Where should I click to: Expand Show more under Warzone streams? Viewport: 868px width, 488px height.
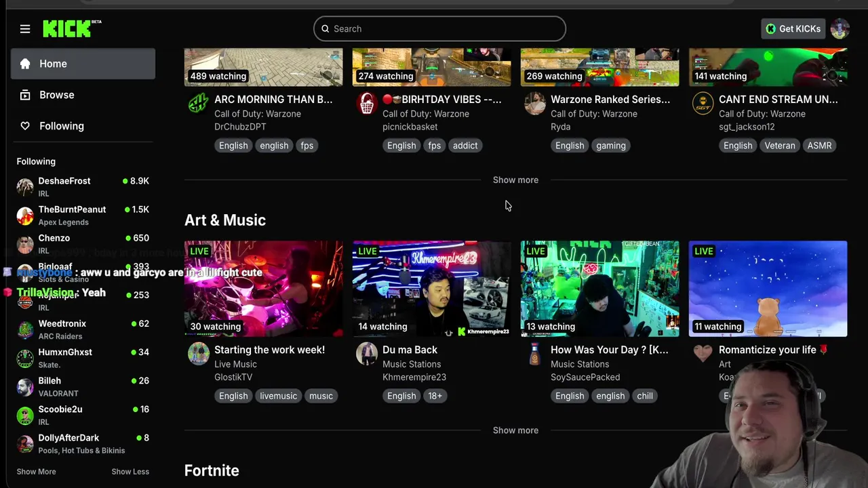click(x=515, y=180)
